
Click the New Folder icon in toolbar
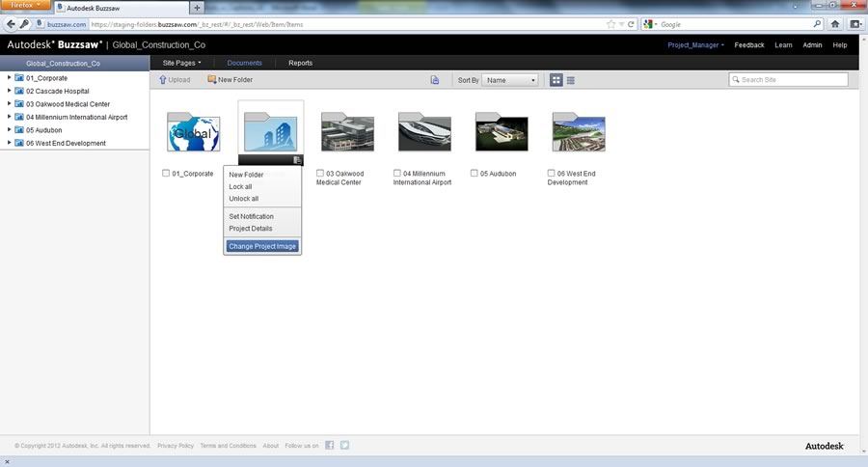pos(211,80)
